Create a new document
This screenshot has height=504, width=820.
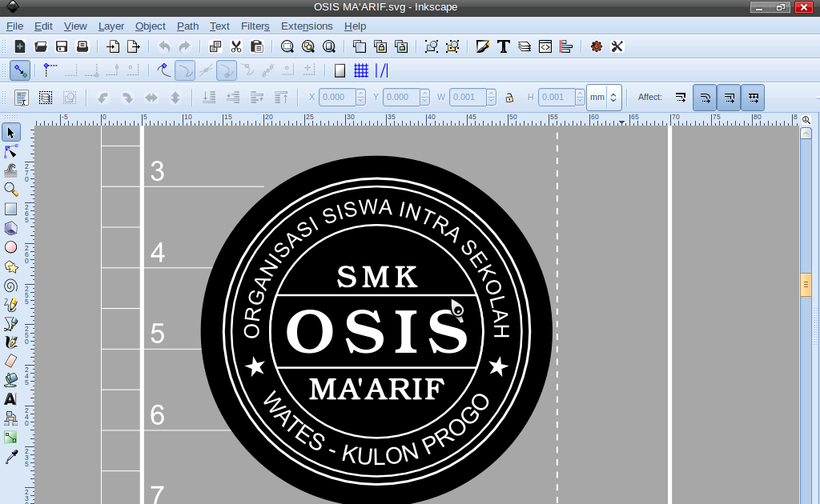[20, 46]
